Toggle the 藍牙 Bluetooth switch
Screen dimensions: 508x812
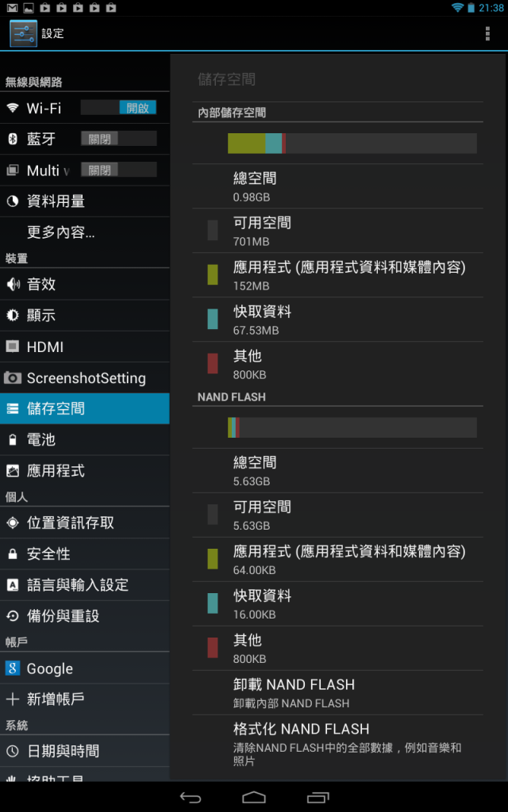tap(119, 138)
